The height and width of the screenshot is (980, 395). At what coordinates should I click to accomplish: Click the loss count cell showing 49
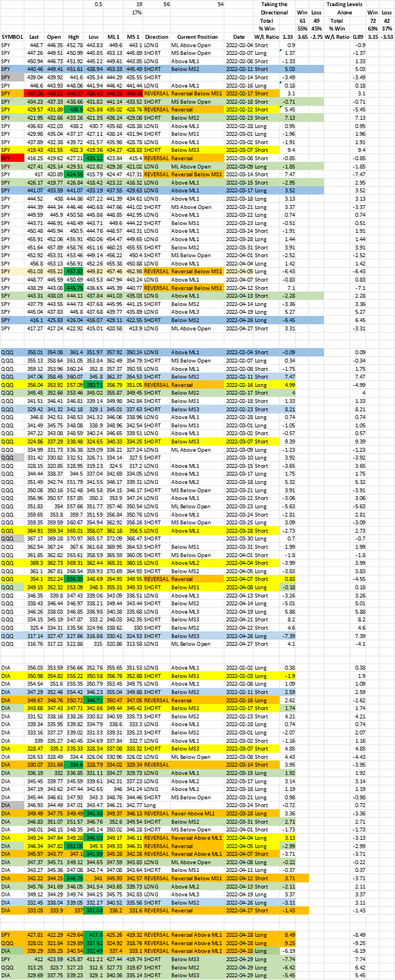click(x=317, y=21)
